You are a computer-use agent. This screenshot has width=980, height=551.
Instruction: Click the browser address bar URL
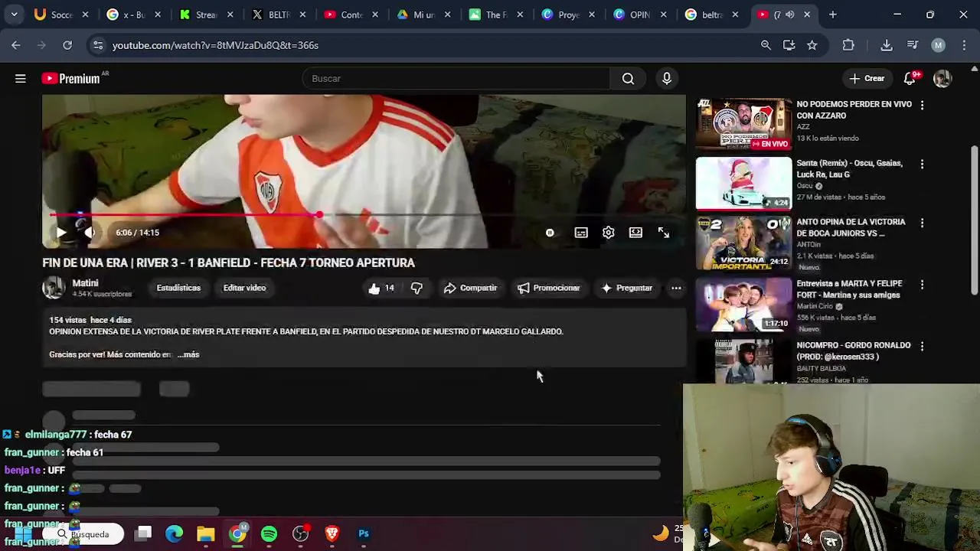[215, 45]
